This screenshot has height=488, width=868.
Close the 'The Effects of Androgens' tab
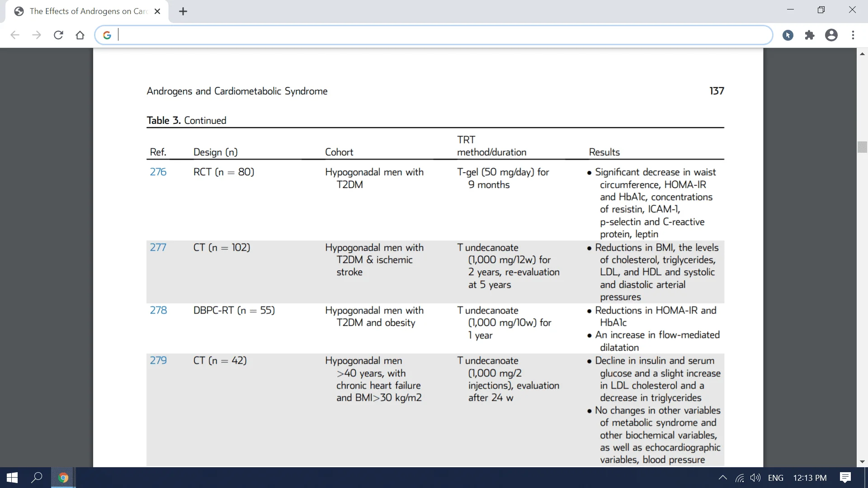[157, 11]
